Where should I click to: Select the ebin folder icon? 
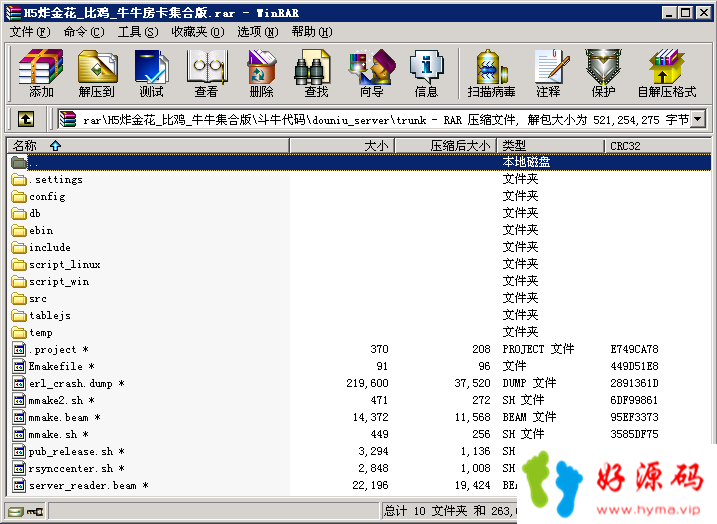coord(19,230)
